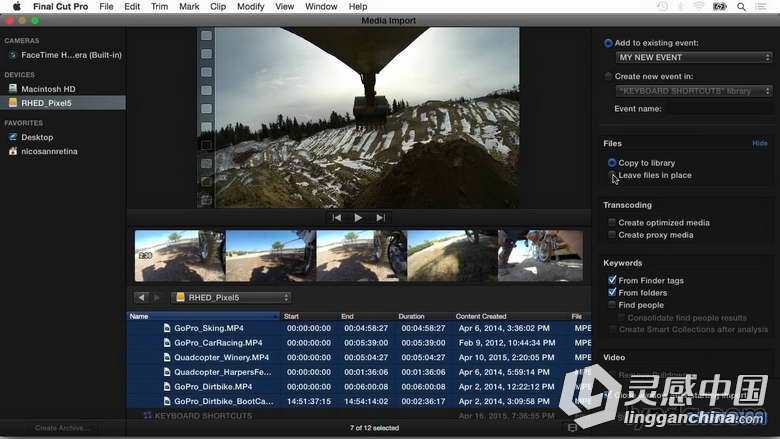Click file icon of GoPro_Dirtbike_BootCa... row
The width and height of the screenshot is (780, 439).
(167, 401)
